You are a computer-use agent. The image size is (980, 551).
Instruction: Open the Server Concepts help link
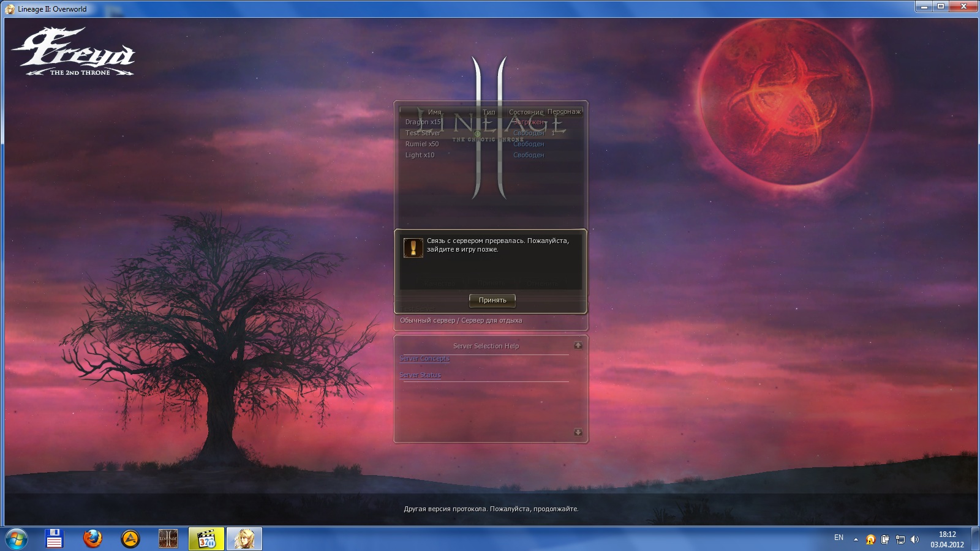[424, 358]
